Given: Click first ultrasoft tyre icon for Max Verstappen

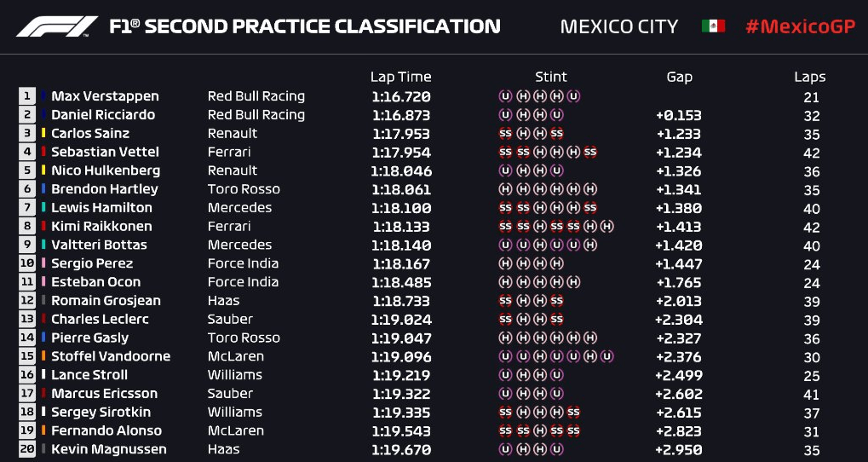Looking at the screenshot, I should 505,96.
